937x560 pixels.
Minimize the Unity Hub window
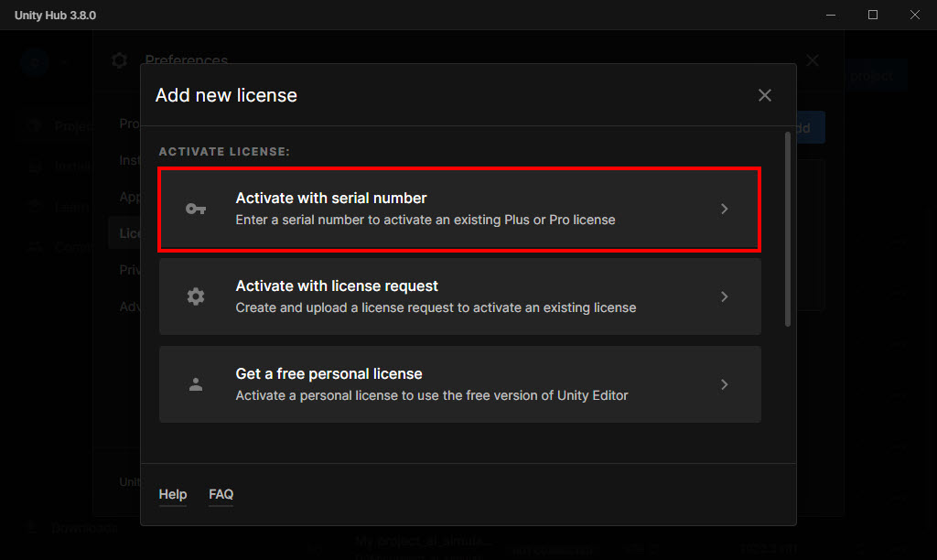tap(831, 15)
